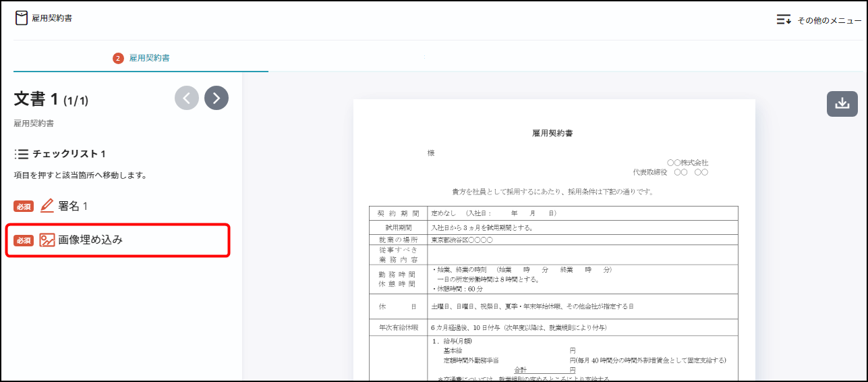Click the 文書 1 (1/1) heading
868x382 pixels.
[51, 100]
